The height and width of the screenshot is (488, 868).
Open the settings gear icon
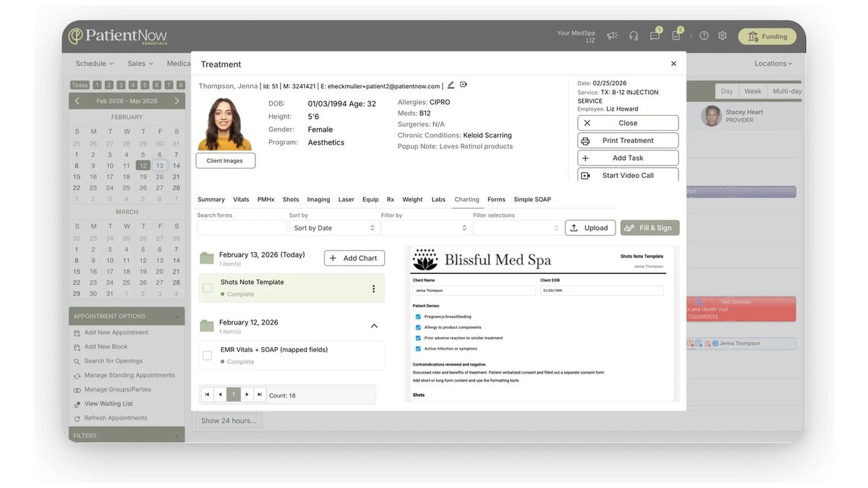click(723, 35)
